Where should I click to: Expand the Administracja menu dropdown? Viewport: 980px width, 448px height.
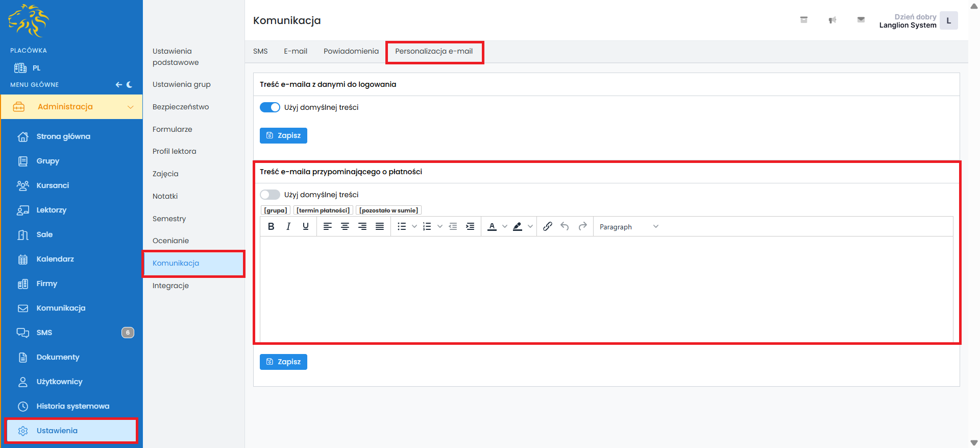[x=130, y=107]
